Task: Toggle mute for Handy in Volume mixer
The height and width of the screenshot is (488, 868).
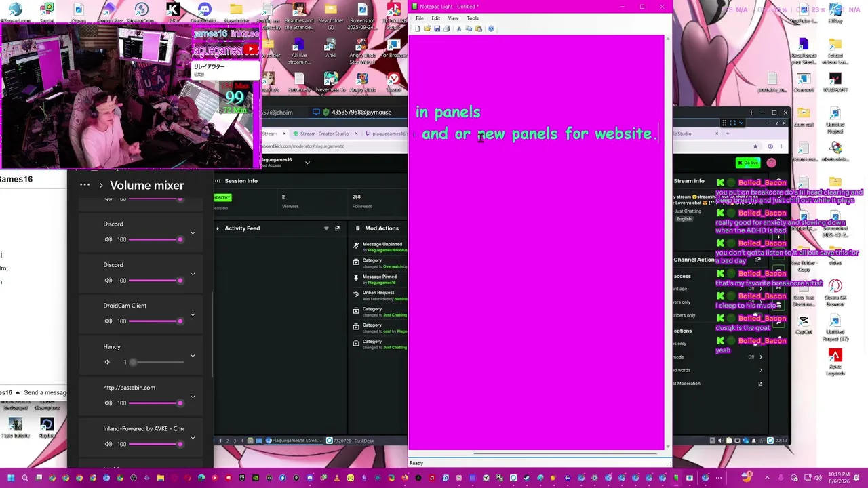Action: pos(107,362)
